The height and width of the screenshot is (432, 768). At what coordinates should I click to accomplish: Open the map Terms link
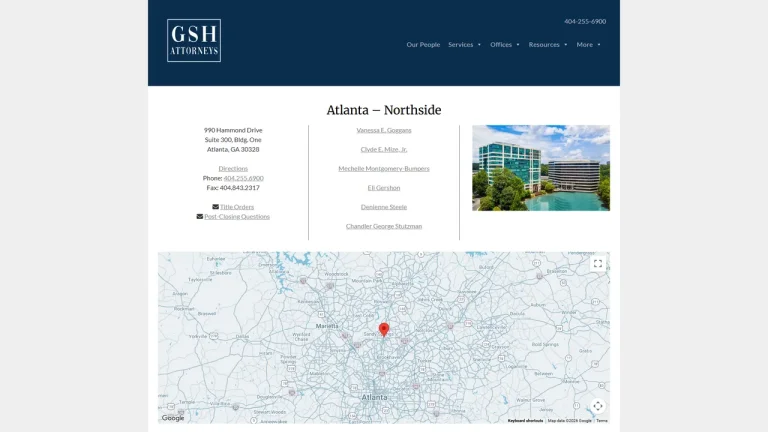[601, 421]
